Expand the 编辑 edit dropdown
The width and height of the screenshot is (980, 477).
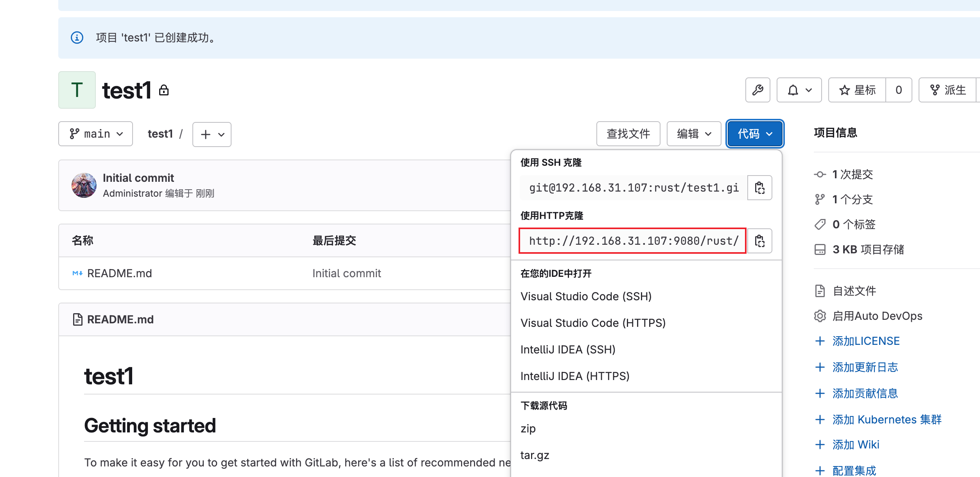click(694, 134)
